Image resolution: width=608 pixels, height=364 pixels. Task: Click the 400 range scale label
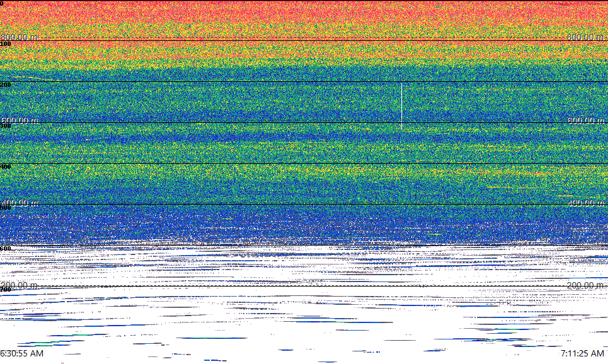point(6,167)
